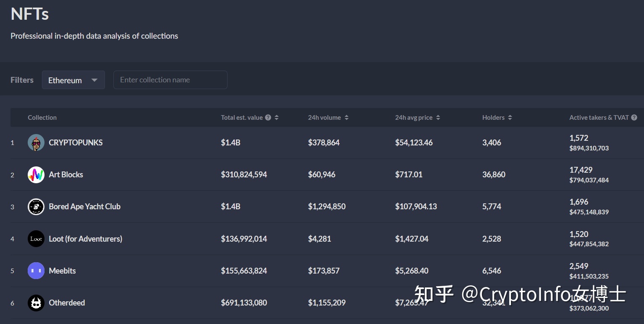Show Active takers & TVAT help icon
The width and height of the screenshot is (644, 324).
click(634, 118)
